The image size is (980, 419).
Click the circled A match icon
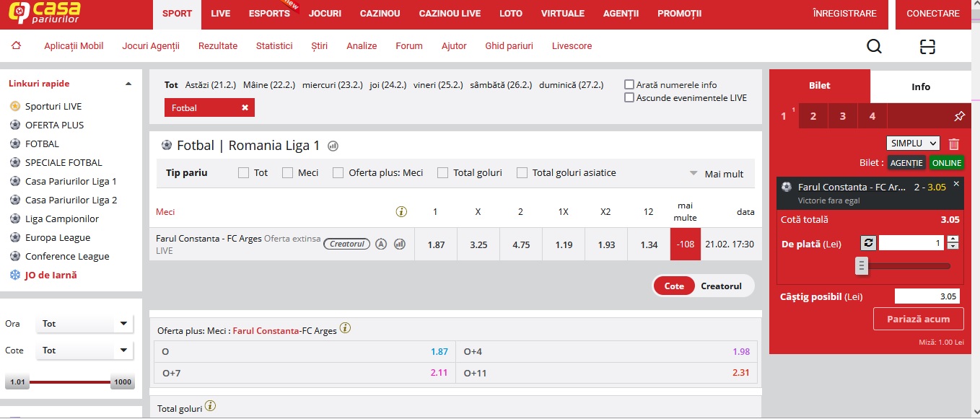[x=381, y=244]
